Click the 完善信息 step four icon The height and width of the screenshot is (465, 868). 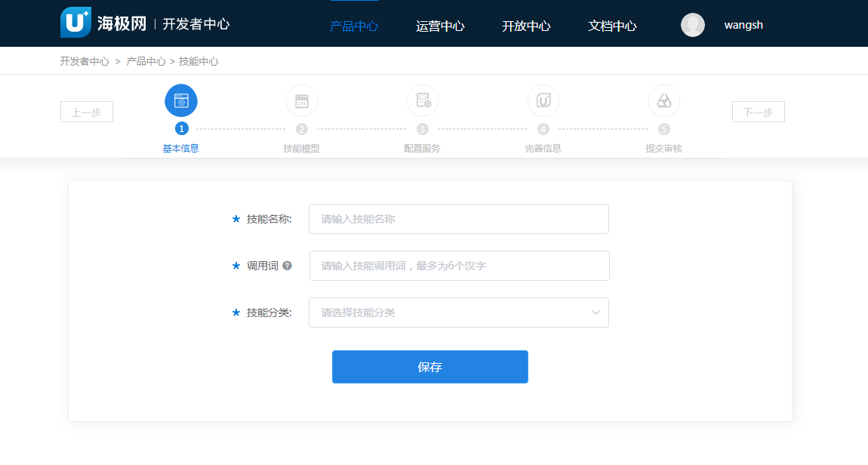click(543, 100)
